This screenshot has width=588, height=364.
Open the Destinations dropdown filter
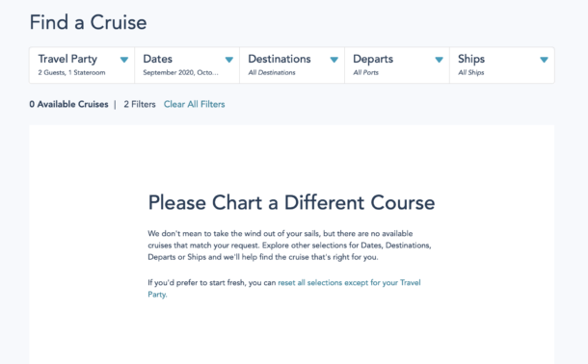[x=292, y=65]
